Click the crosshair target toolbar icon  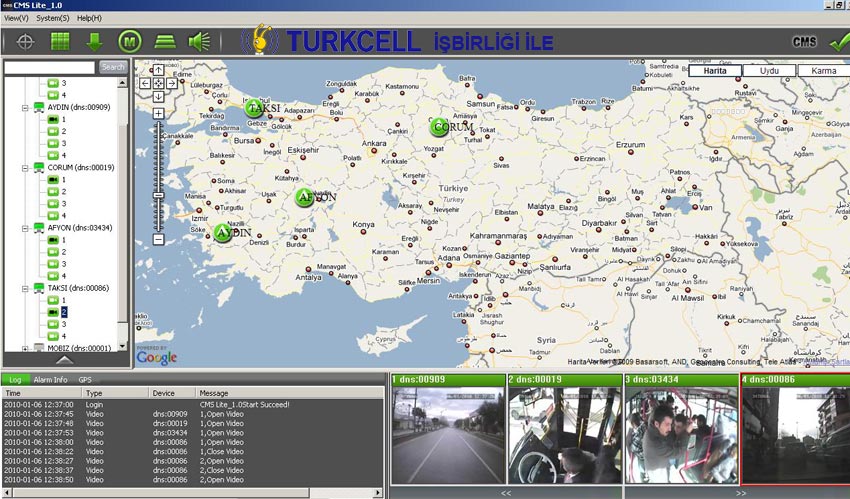25,42
